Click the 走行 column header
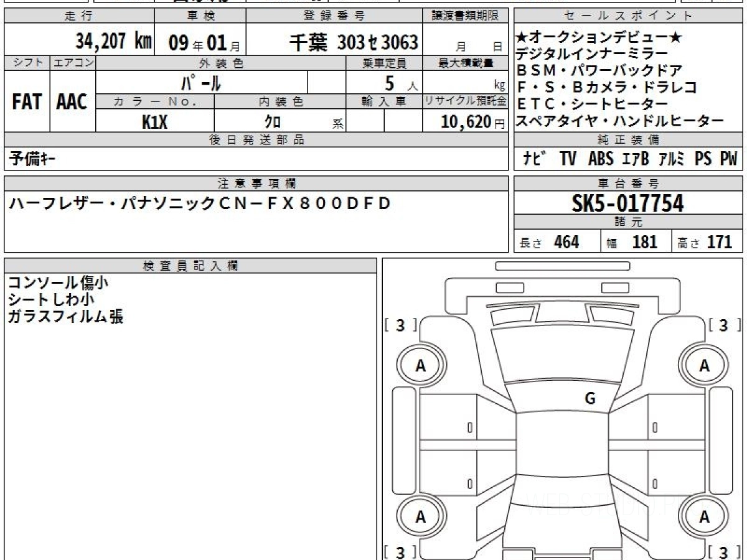Image resolution: width=747 pixels, height=560 pixels. point(78,16)
